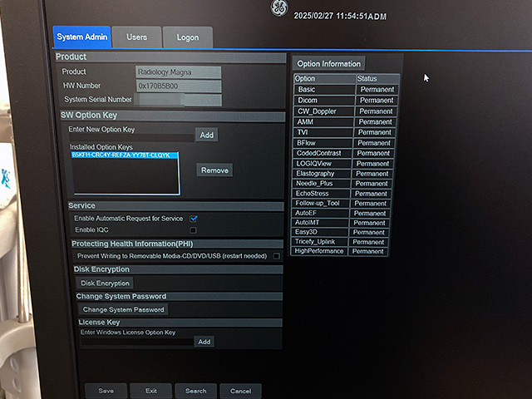The height and width of the screenshot is (399, 532).
Task: Open the Logon tab
Action: point(188,37)
